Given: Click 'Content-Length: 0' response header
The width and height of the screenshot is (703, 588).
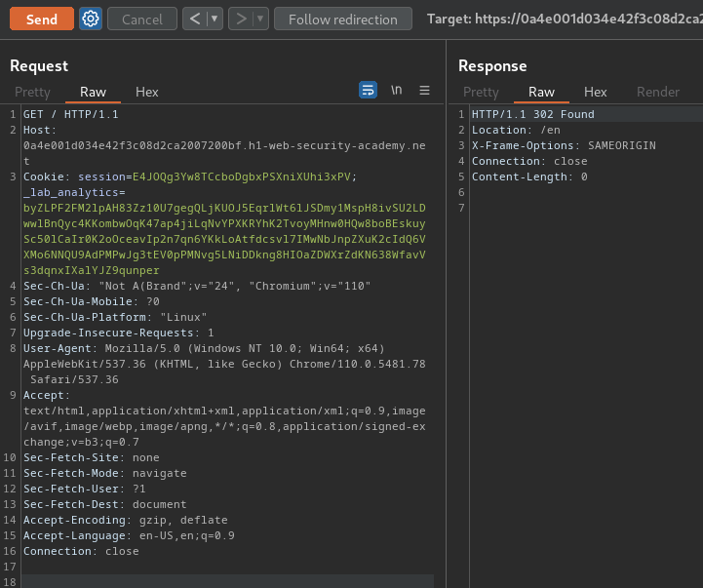Looking at the screenshot, I should point(529,176).
